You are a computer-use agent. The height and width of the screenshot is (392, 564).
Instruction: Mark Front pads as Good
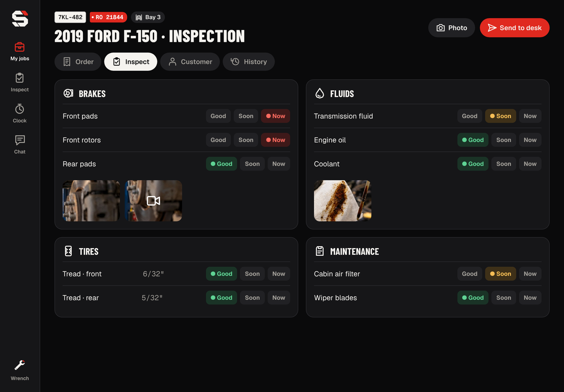(x=218, y=116)
